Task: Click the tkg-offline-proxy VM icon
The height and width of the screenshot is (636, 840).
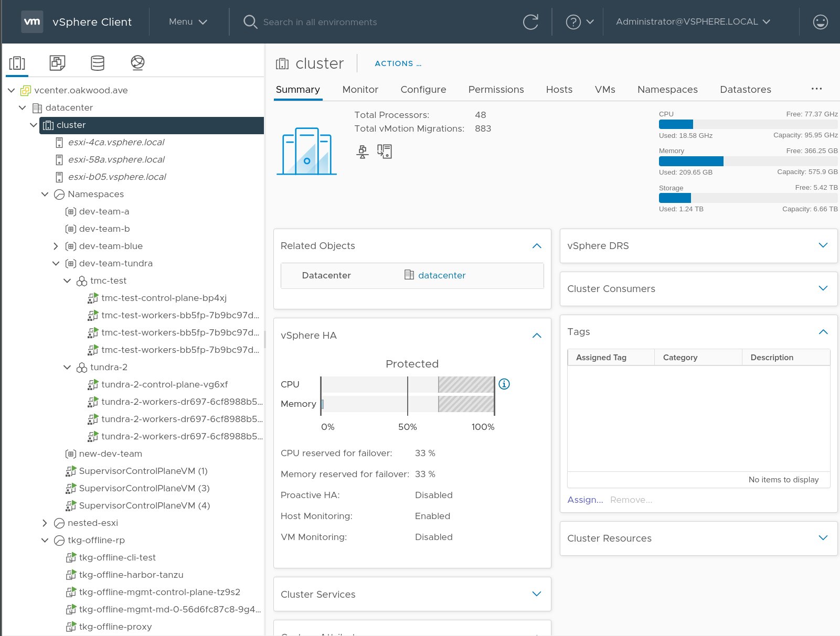Action: pos(71,627)
